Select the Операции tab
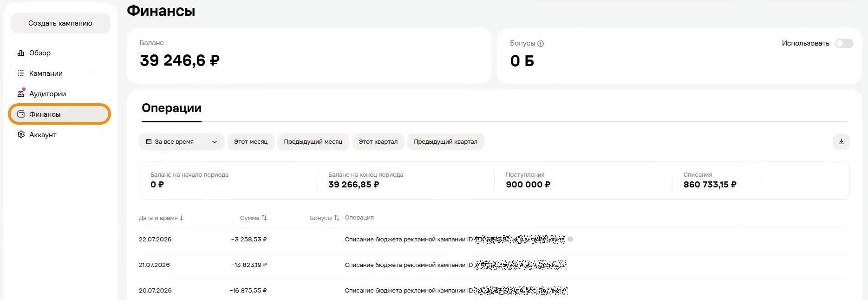Image resolution: width=868 pixels, height=300 pixels. [x=171, y=108]
